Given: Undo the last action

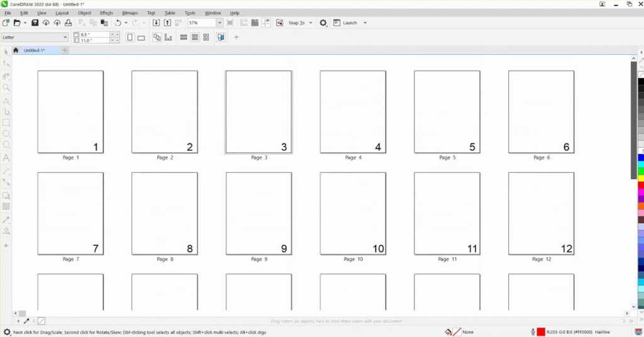Looking at the screenshot, I should tap(118, 23).
